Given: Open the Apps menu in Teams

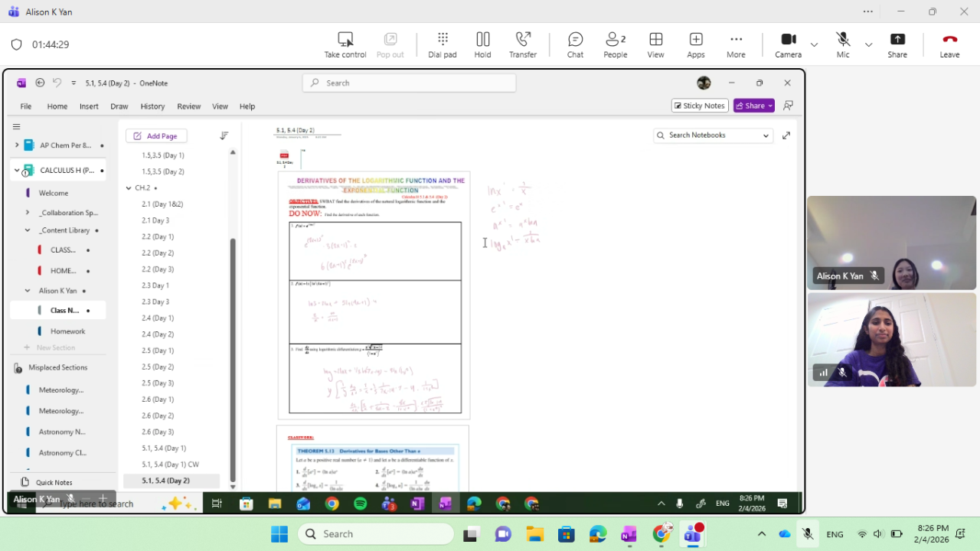Looking at the screenshot, I should click(695, 44).
